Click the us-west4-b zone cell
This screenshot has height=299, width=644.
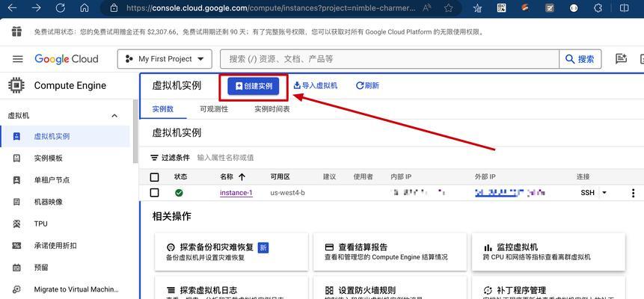pyautogui.click(x=287, y=193)
